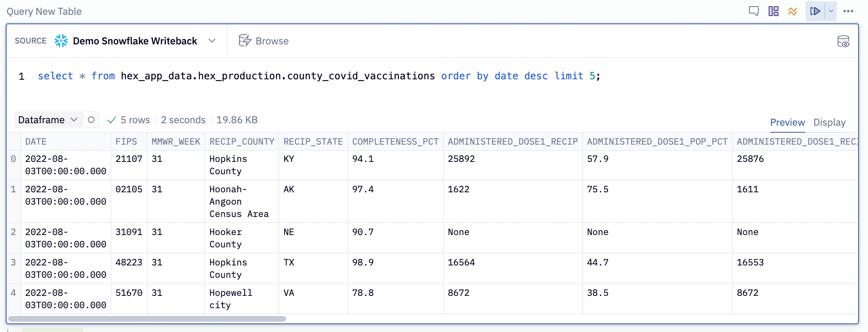868x332 pixels.
Task: Click the 19.86 KB size text
Action: tap(237, 120)
